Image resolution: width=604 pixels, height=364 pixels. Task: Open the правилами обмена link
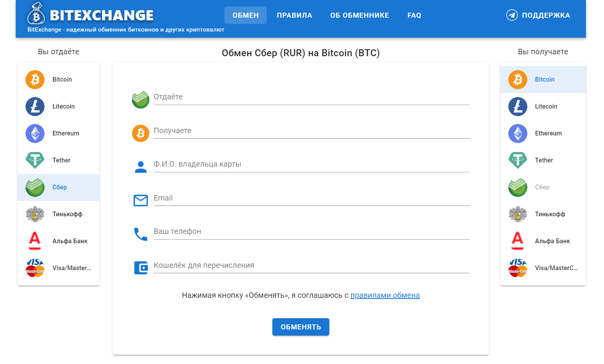(385, 296)
